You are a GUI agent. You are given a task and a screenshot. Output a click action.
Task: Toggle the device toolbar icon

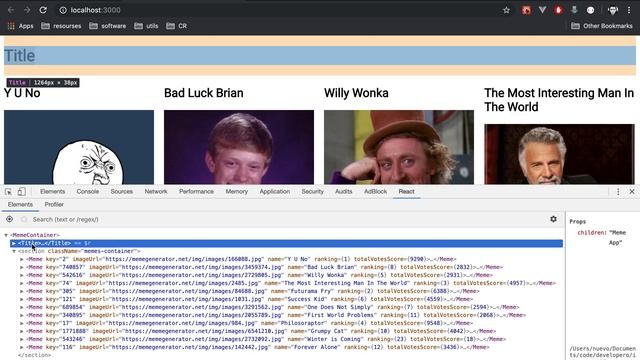[22, 191]
